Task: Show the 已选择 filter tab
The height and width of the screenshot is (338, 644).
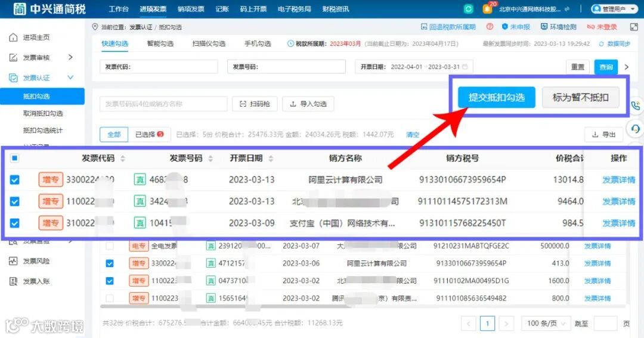Action: coord(150,134)
